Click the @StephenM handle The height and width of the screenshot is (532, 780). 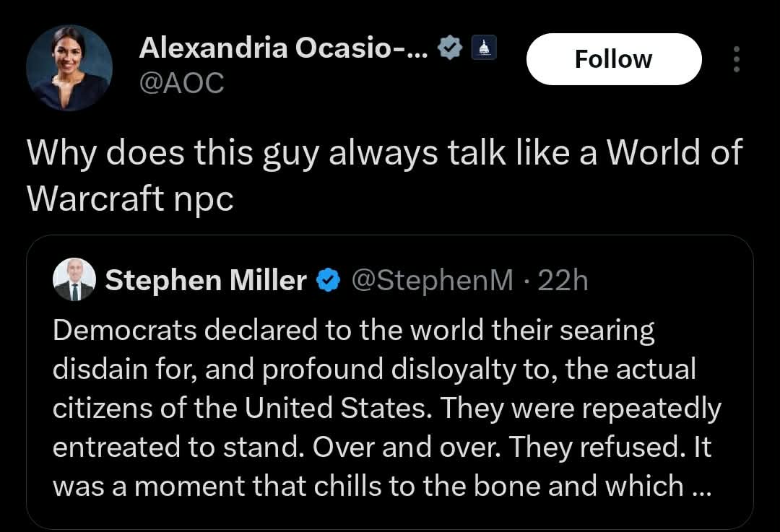point(431,280)
